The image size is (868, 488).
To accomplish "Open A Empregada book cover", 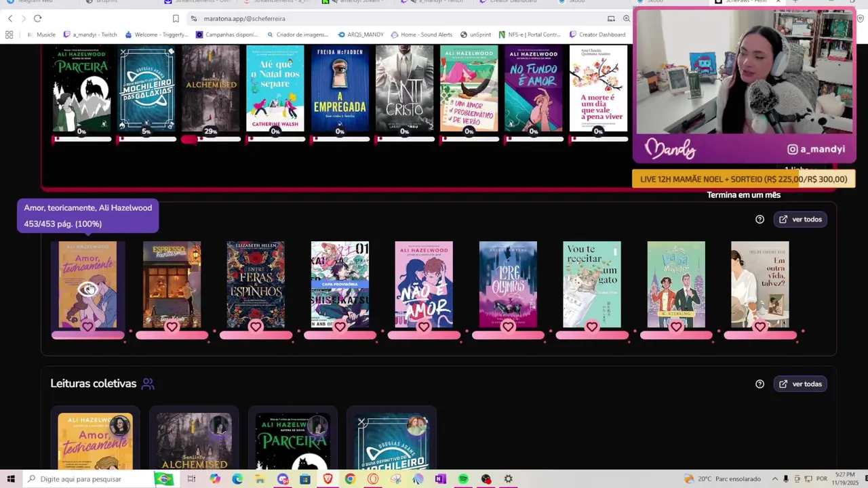I will [x=340, y=88].
